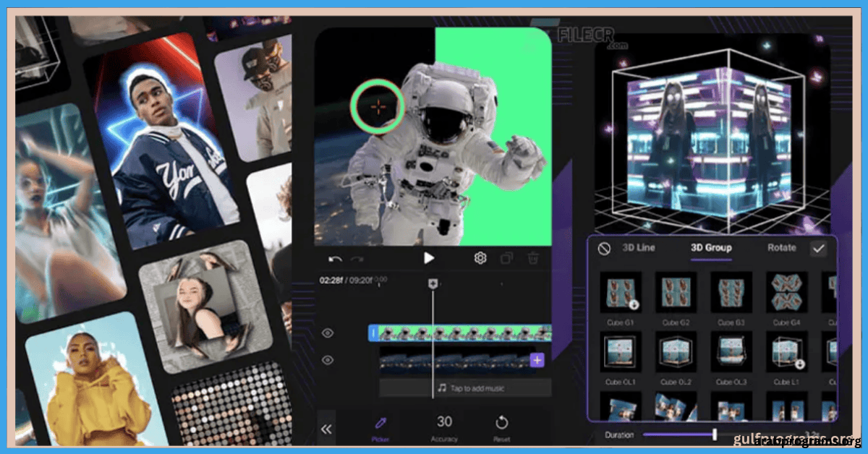
Task: Play the video preview
Action: tap(429, 258)
